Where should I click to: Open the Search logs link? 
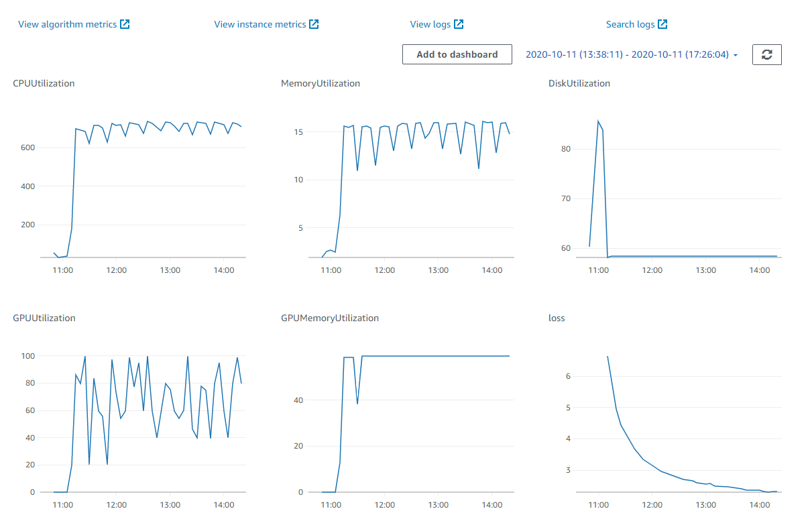[630, 24]
